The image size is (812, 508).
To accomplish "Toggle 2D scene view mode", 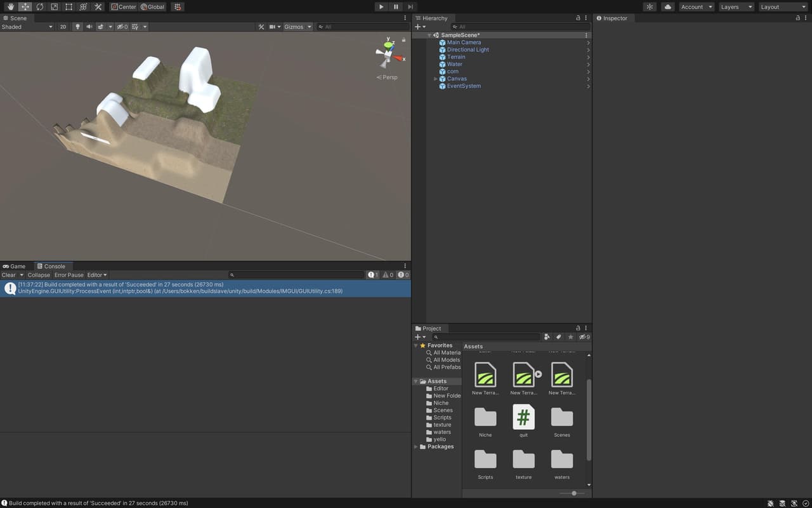I will tap(63, 27).
